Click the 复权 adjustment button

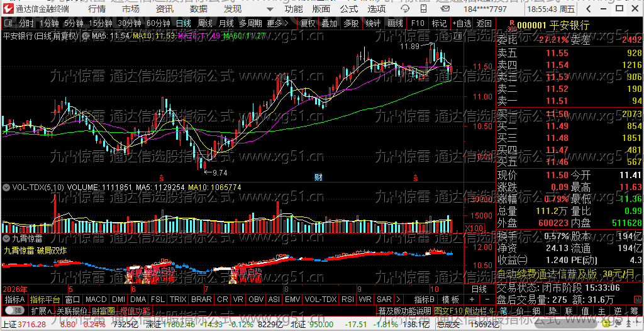(x=308, y=23)
